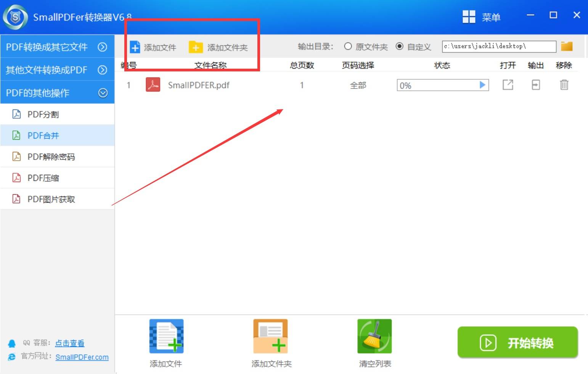Click 全部 page selection for SmallPDFER.pdf
This screenshot has height=374, width=588.
[358, 85]
